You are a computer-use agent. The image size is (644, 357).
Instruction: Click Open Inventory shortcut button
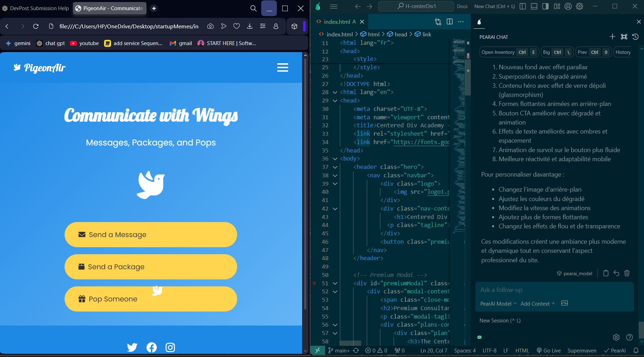[x=509, y=52]
